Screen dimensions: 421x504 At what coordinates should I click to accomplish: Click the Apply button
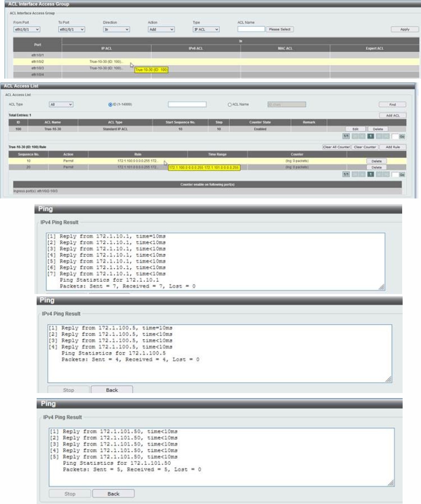405,29
